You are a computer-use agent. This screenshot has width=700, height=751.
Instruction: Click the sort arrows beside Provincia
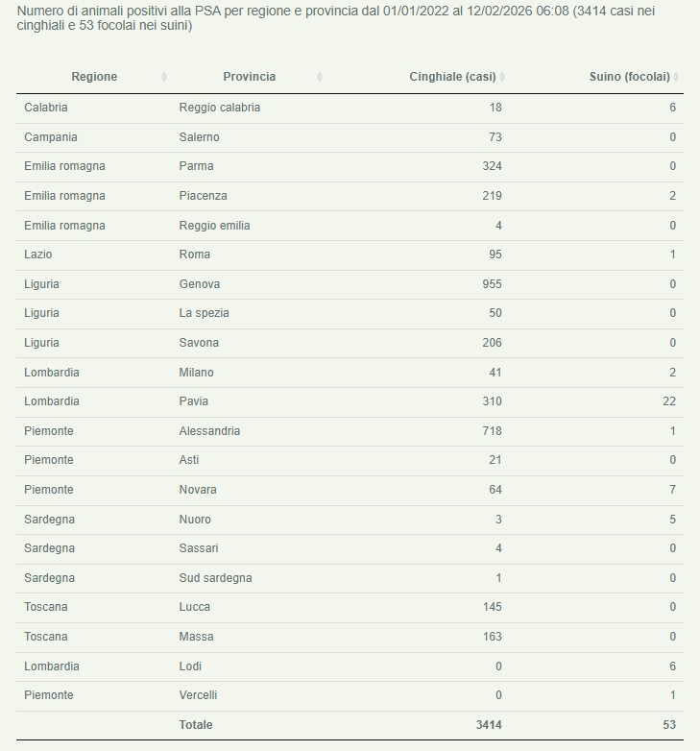pyautogui.click(x=319, y=77)
